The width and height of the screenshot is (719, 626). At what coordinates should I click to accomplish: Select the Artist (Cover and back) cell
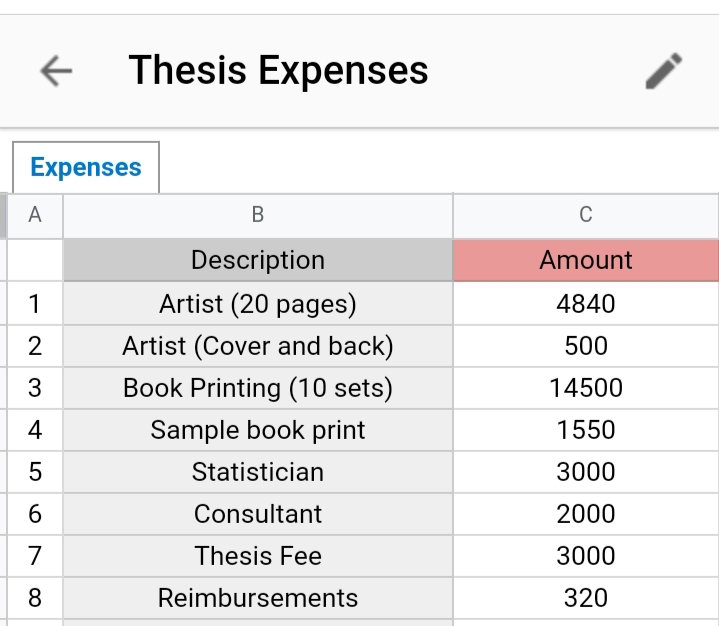[258, 346]
